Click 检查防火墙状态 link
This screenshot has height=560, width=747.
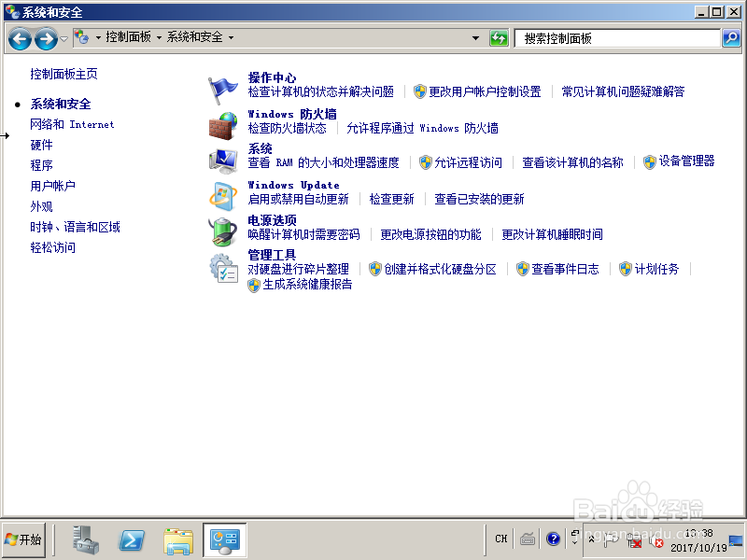point(288,128)
